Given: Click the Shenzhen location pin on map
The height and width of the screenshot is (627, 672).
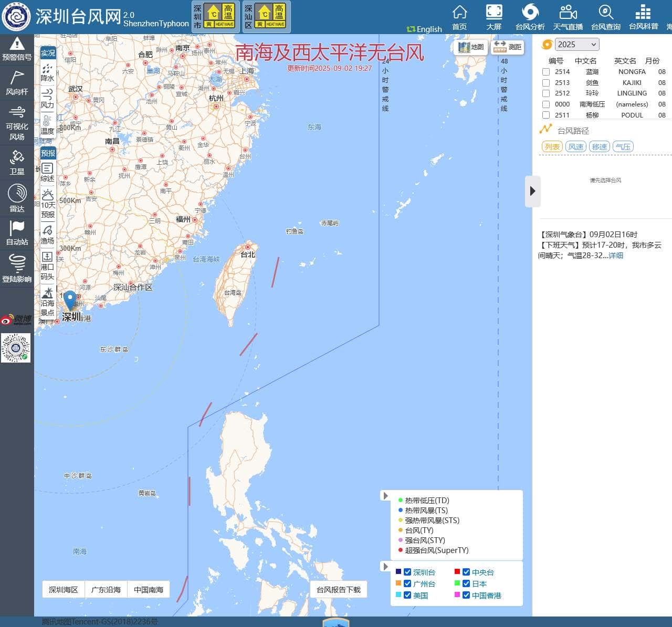Looking at the screenshot, I should (x=70, y=301).
